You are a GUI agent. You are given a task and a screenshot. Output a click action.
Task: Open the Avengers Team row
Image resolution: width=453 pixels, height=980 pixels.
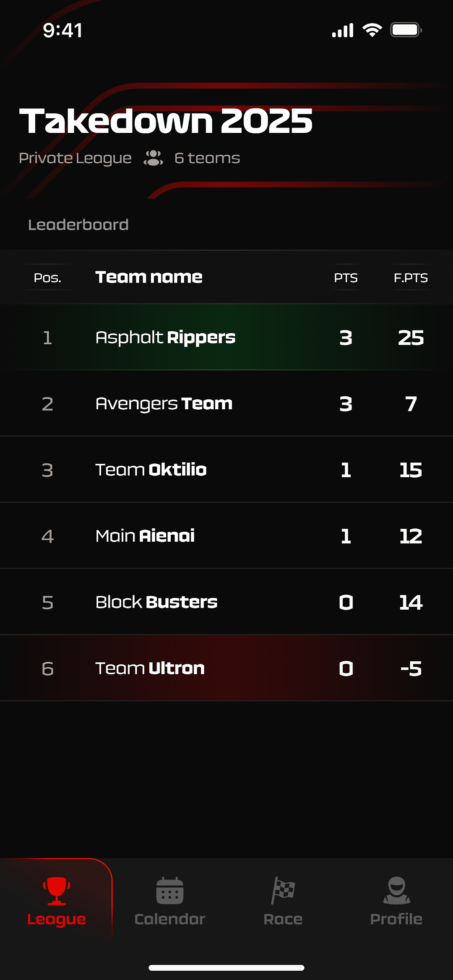point(226,403)
